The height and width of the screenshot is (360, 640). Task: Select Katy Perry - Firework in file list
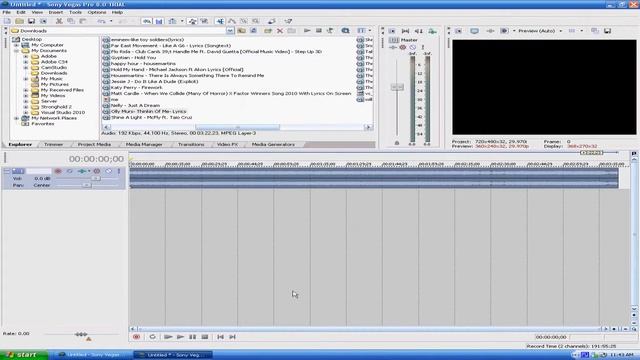coord(136,87)
